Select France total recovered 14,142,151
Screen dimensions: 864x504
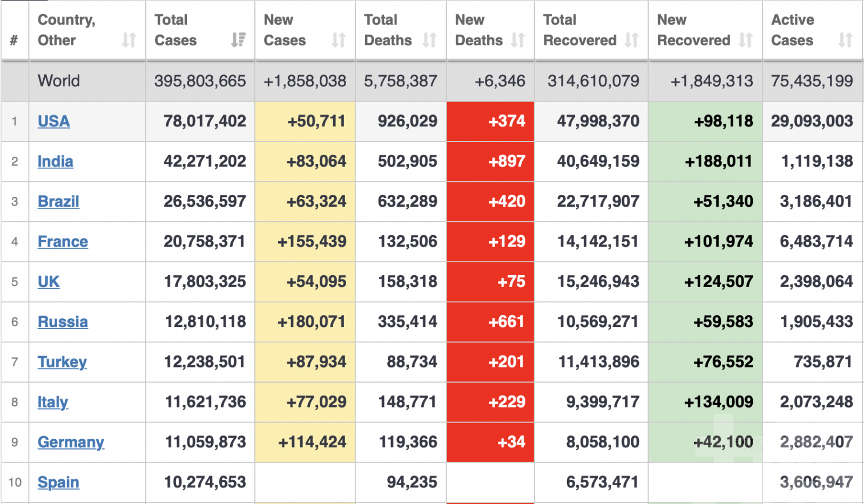598,241
